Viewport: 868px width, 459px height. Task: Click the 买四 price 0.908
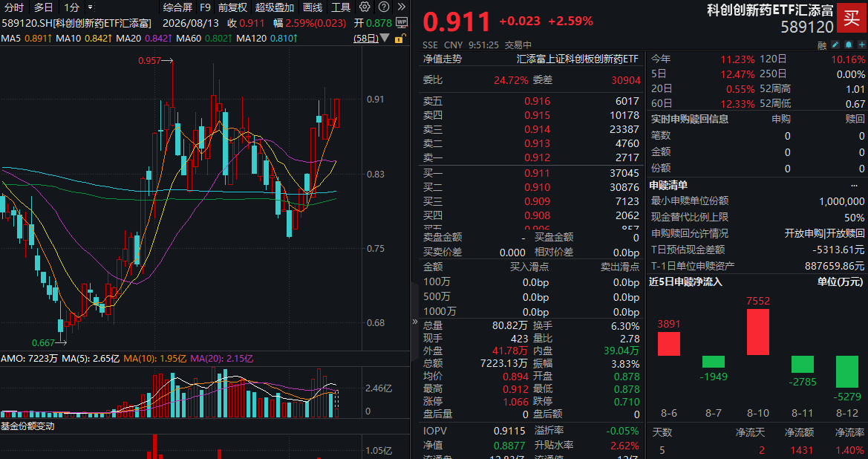(x=538, y=216)
